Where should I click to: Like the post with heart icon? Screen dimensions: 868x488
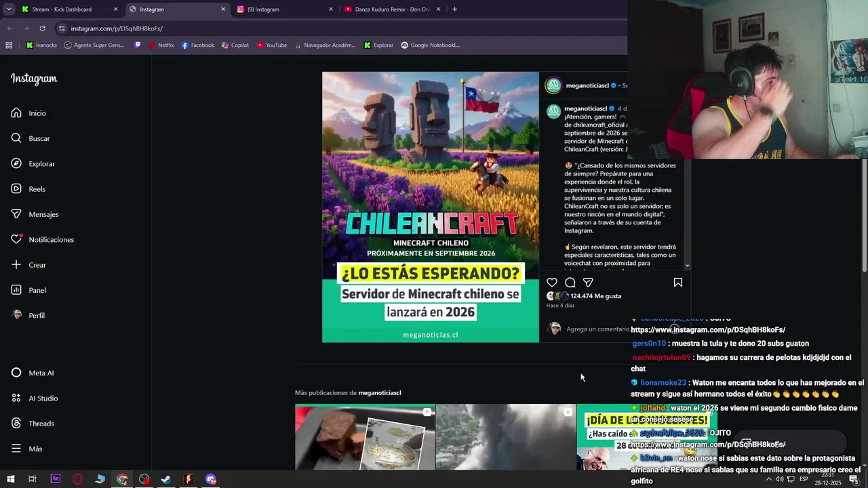pyautogui.click(x=552, y=283)
